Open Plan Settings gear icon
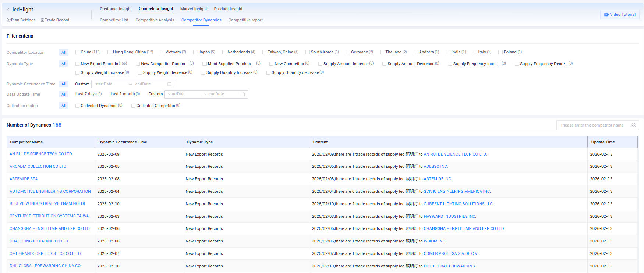644x273 pixels. pos(8,20)
